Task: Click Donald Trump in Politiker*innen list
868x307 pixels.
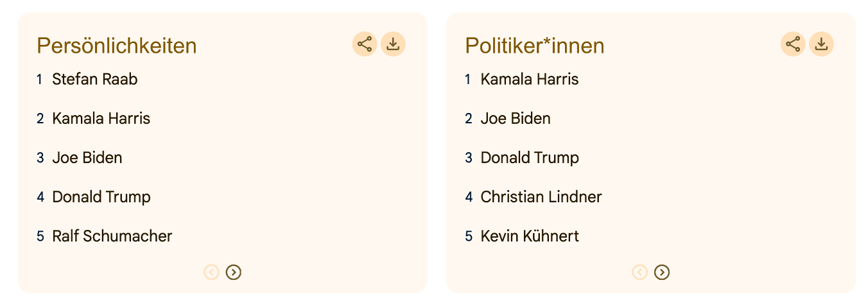Action: tap(530, 157)
